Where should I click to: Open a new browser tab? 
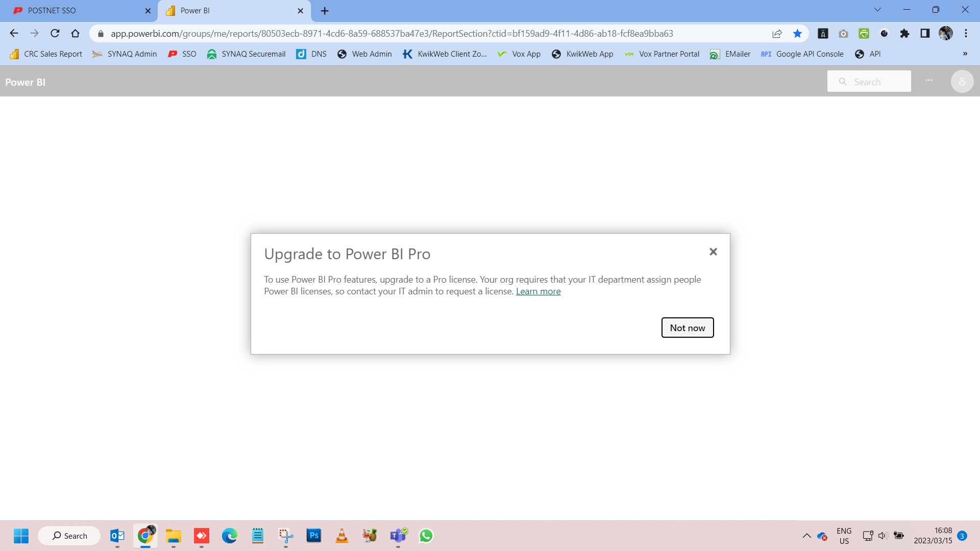tap(325, 11)
